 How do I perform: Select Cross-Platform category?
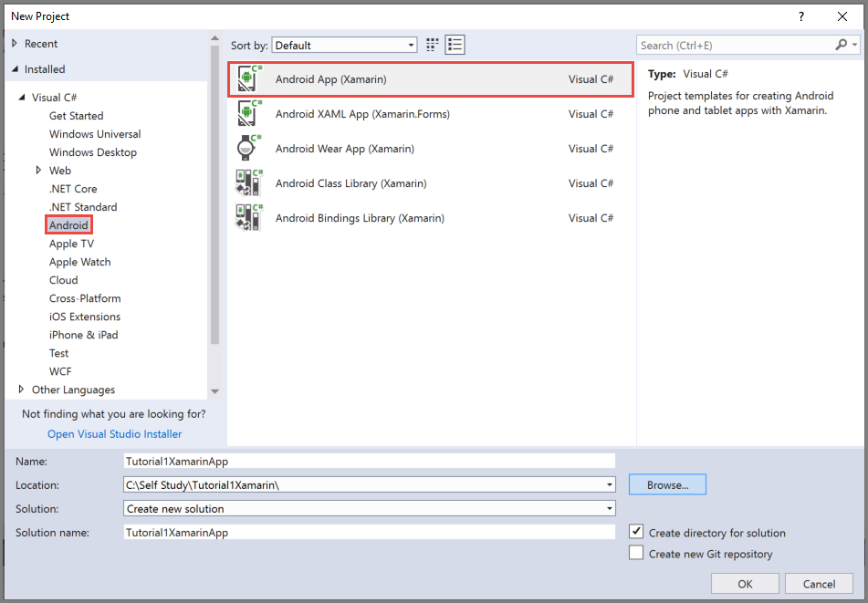(85, 298)
